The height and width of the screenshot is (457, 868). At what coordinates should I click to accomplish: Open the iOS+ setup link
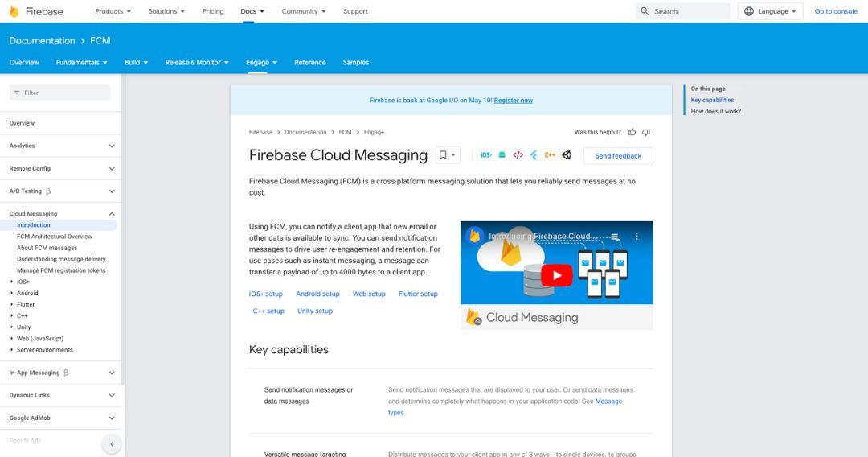tap(266, 294)
